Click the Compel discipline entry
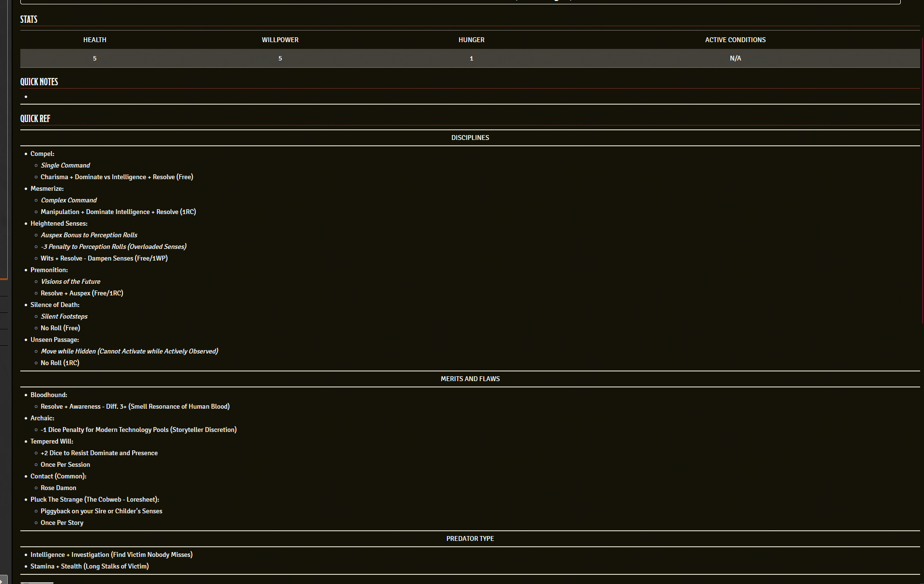Screen dimensions: 924x584 pos(42,154)
